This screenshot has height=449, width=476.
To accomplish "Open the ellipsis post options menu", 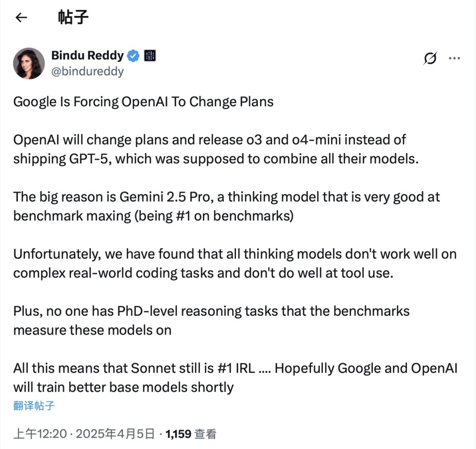I will (x=455, y=58).
